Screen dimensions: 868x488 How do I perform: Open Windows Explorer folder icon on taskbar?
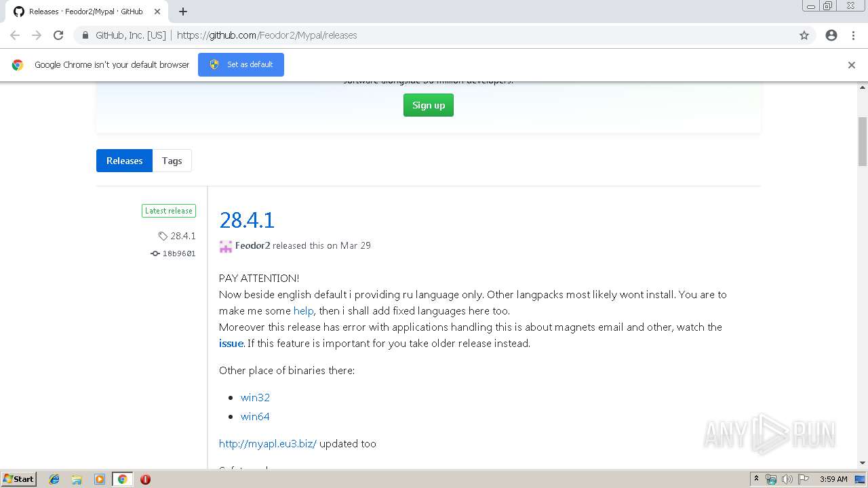(x=77, y=479)
